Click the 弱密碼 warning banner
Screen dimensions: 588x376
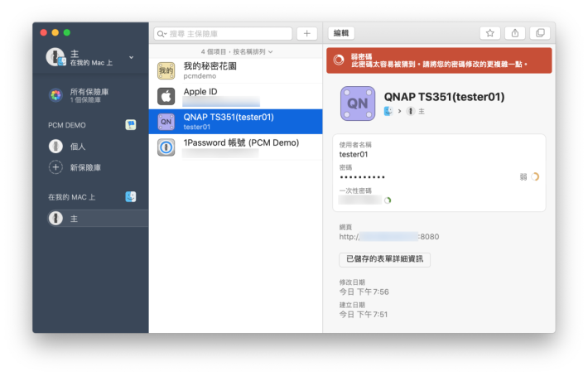pyautogui.click(x=439, y=60)
